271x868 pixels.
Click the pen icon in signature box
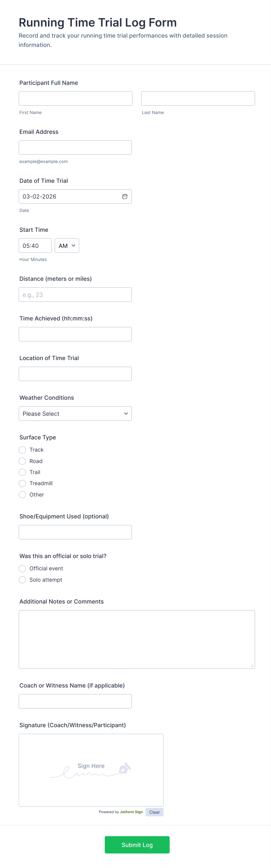pos(124,768)
